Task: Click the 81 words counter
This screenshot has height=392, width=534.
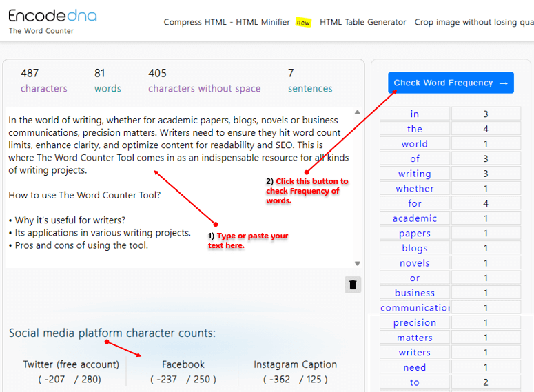Action: pyautogui.click(x=107, y=81)
